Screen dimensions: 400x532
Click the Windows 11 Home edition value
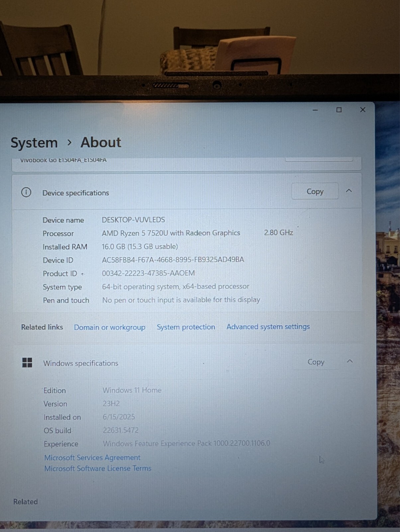click(132, 390)
